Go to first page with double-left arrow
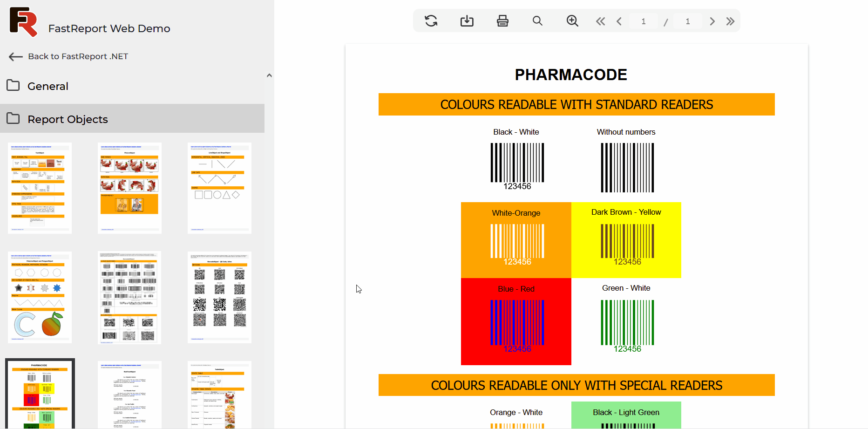 [x=600, y=21]
